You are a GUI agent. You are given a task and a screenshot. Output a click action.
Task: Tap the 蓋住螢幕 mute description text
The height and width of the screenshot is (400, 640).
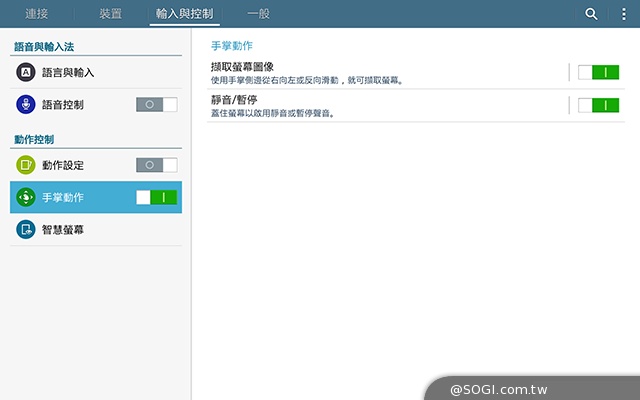273,113
